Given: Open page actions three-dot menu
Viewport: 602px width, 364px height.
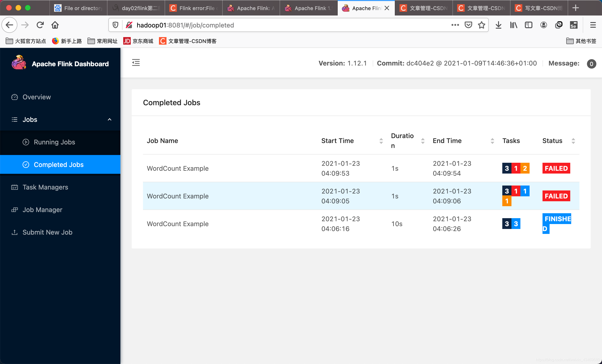Looking at the screenshot, I should 455,25.
